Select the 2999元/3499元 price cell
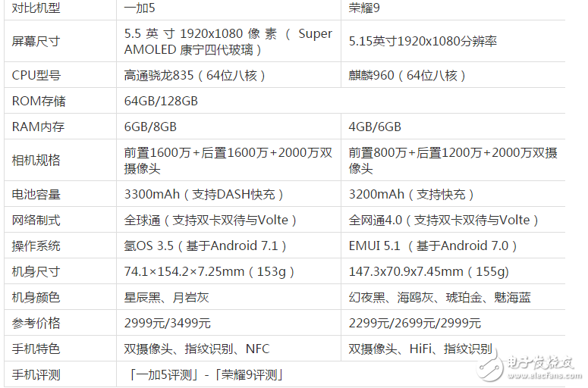Image resolution: width=588 pixels, height=388 pixels. [168, 323]
